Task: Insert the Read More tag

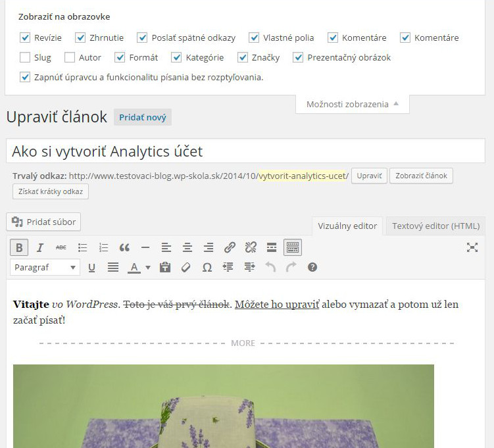Action: (x=272, y=247)
